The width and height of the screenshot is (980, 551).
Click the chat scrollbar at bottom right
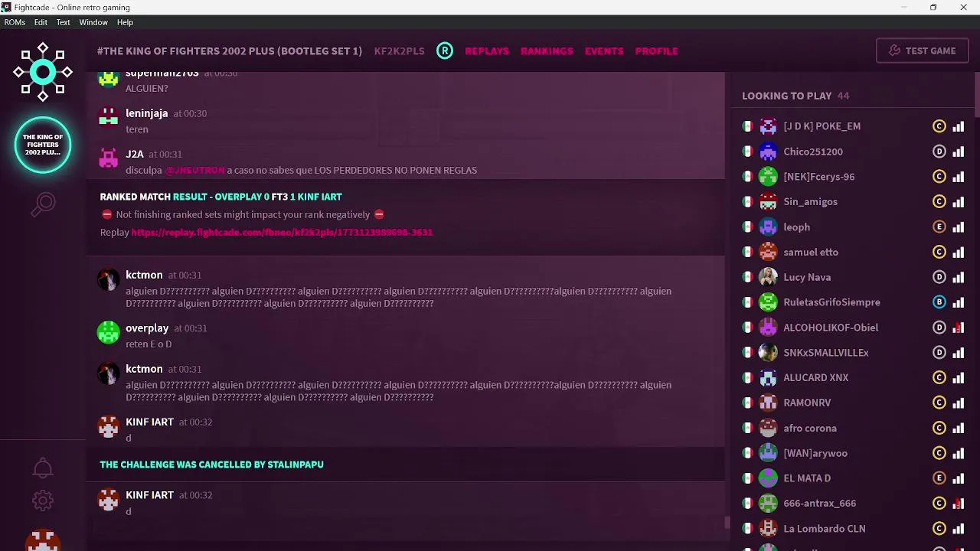click(728, 523)
